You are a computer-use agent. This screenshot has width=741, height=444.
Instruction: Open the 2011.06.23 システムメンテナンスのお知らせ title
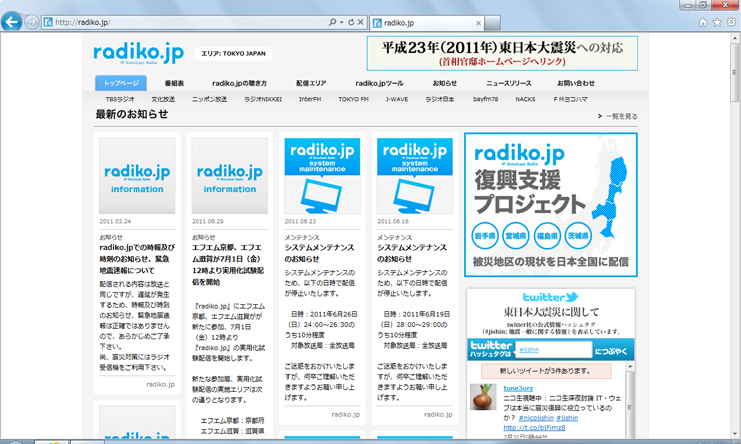click(319, 253)
